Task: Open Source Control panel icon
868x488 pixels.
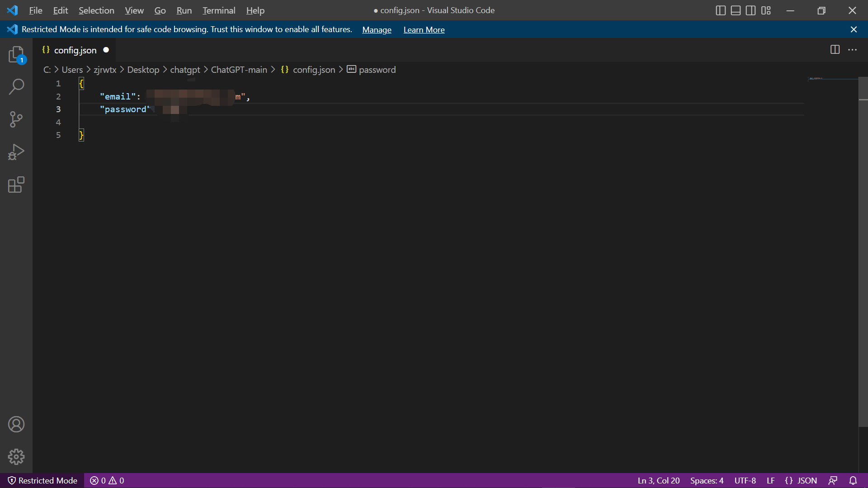Action: pyautogui.click(x=16, y=119)
